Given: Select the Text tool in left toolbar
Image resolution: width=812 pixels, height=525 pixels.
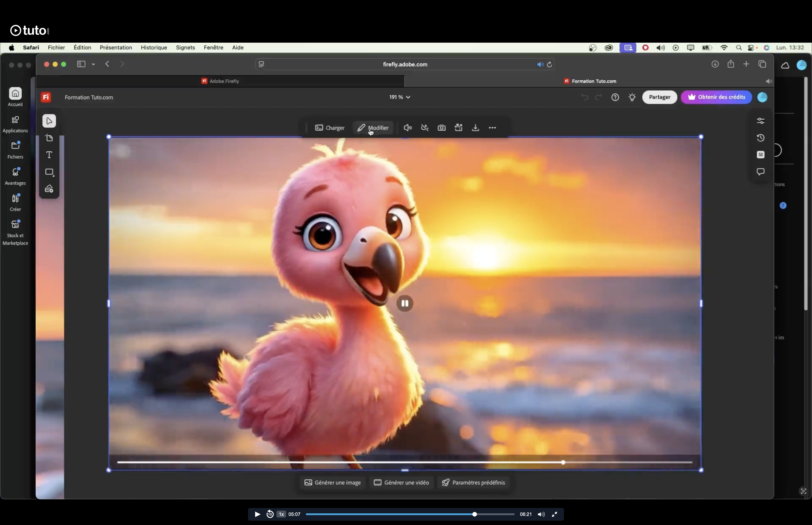Looking at the screenshot, I should tap(49, 155).
